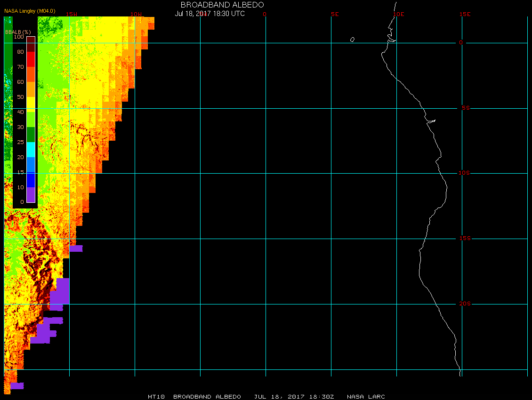Click the '5S' latitude label
The height and width of the screenshot is (400, 532).
coord(466,108)
